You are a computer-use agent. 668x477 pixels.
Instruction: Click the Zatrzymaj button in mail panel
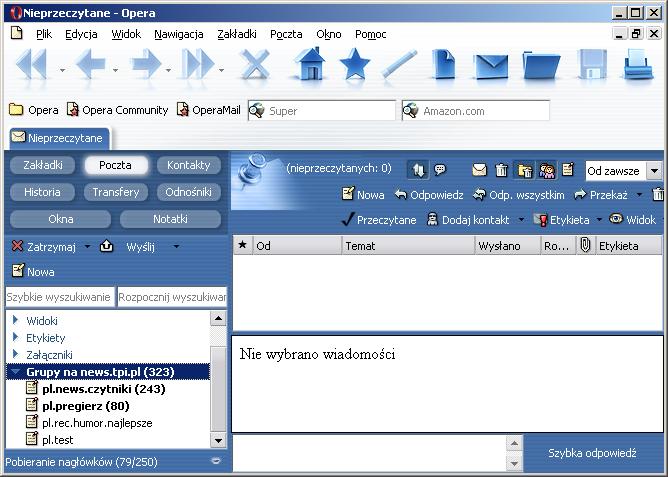43,246
